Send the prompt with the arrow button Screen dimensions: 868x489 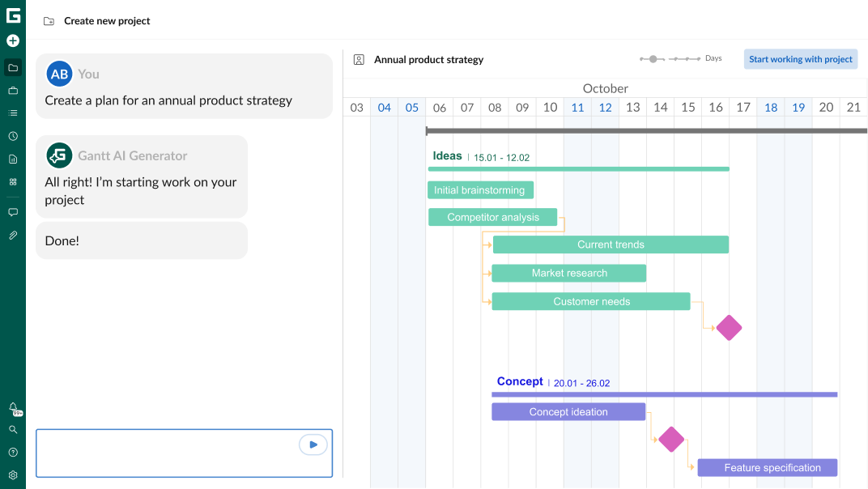tap(313, 444)
